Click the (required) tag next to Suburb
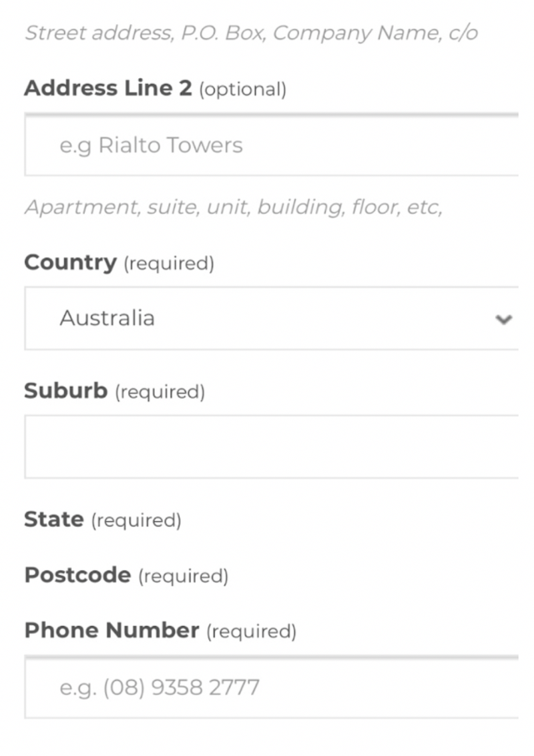This screenshot has height=756, width=534. click(x=160, y=392)
